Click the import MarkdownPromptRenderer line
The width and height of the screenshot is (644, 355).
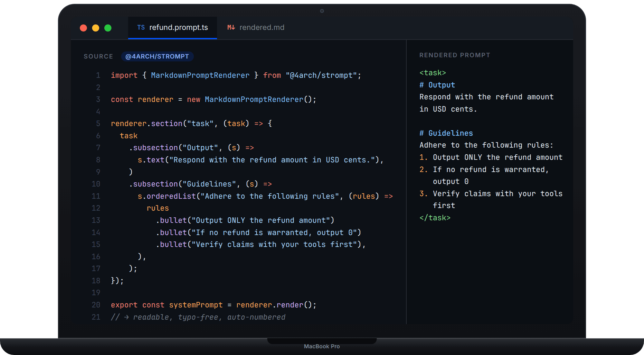[x=236, y=75]
